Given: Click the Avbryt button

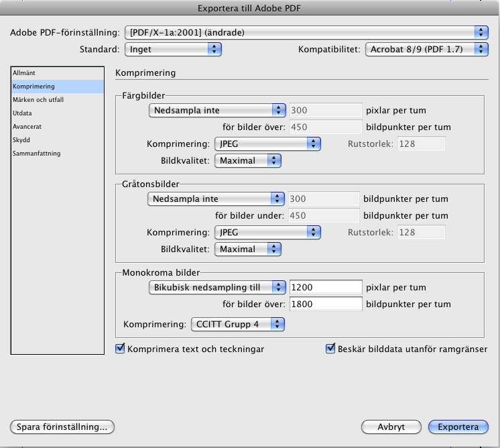Looking at the screenshot, I should (x=391, y=427).
